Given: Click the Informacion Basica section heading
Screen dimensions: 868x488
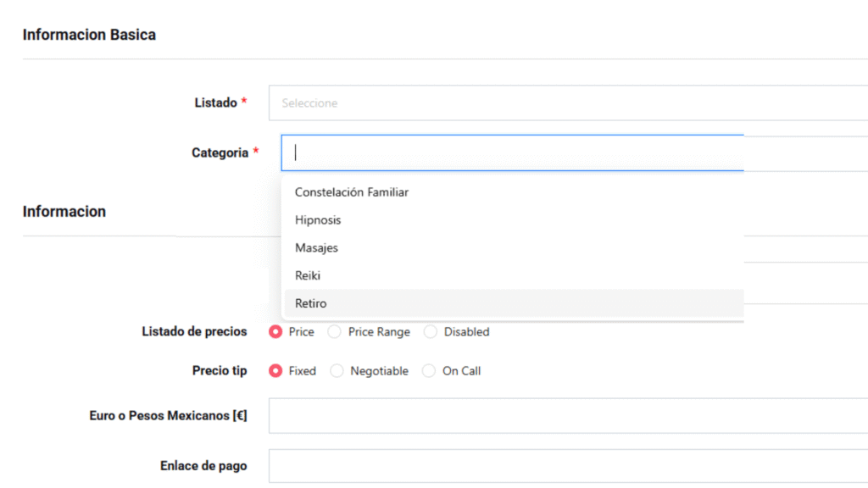Looking at the screenshot, I should tap(89, 35).
